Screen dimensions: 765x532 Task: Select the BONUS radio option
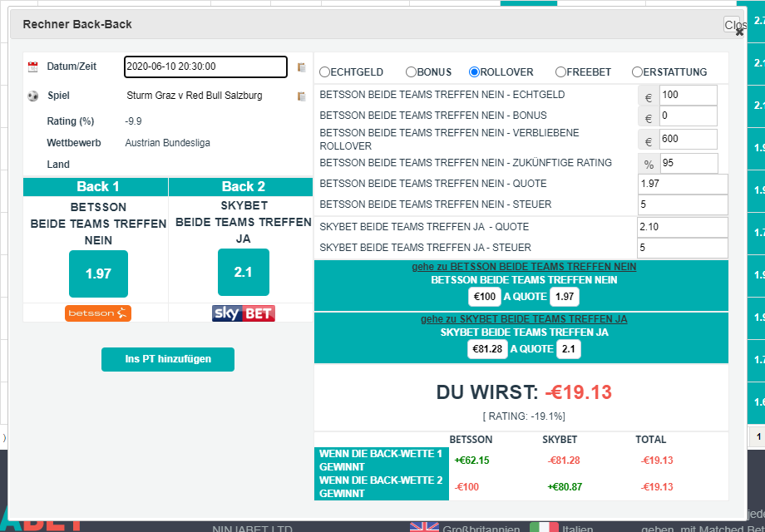pos(411,72)
